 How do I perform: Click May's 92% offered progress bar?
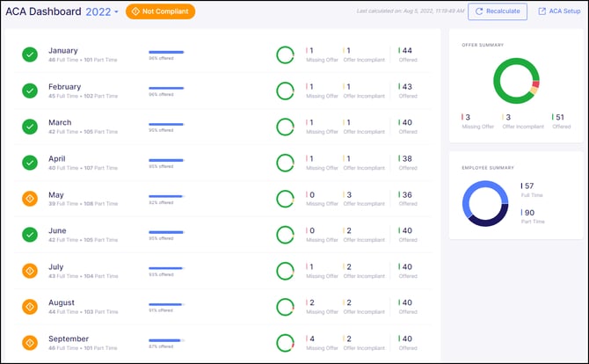click(166, 196)
